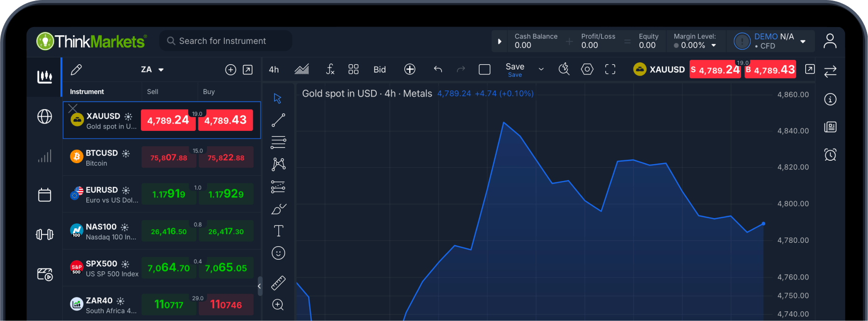Click the compare plus circle in chart toolbar
Screen dimensions: 868x321
(x=410, y=70)
